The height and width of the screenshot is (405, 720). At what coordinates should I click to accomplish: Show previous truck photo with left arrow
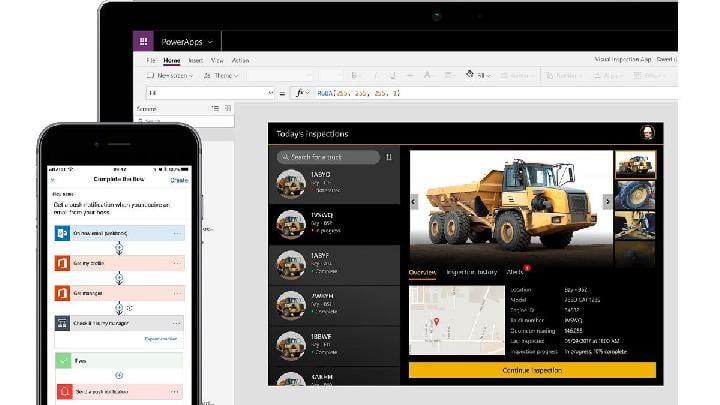[x=414, y=201]
